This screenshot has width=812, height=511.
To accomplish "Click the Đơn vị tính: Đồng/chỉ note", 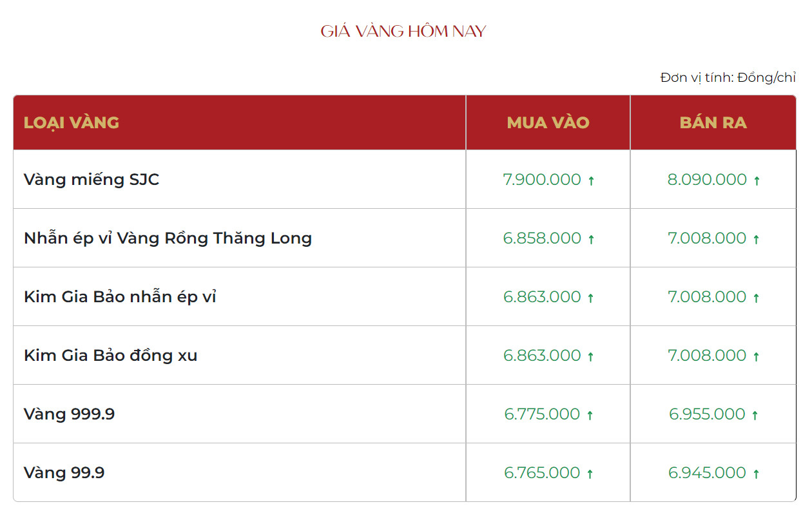I will [x=728, y=77].
